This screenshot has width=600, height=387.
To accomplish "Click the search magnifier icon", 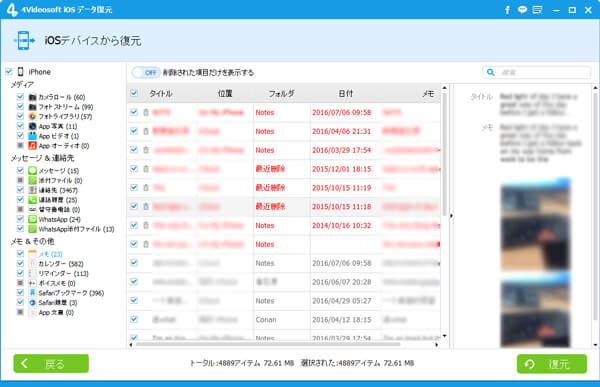I will tap(491, 72).
